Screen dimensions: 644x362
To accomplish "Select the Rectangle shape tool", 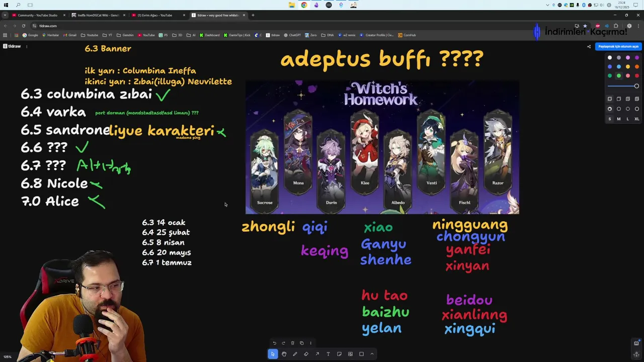I will point(361,354).
